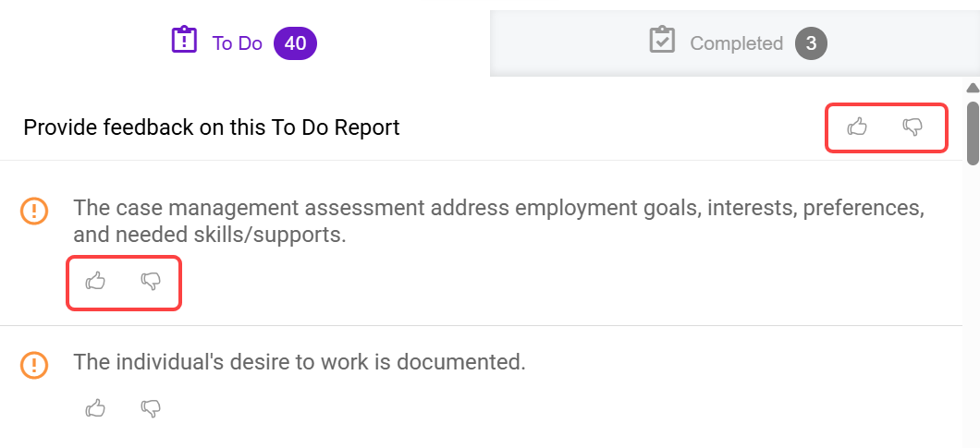This screenshot has width=980, height=448.
Task: Click "Provide feedback on this To Do Report" text
Action: 212,127
